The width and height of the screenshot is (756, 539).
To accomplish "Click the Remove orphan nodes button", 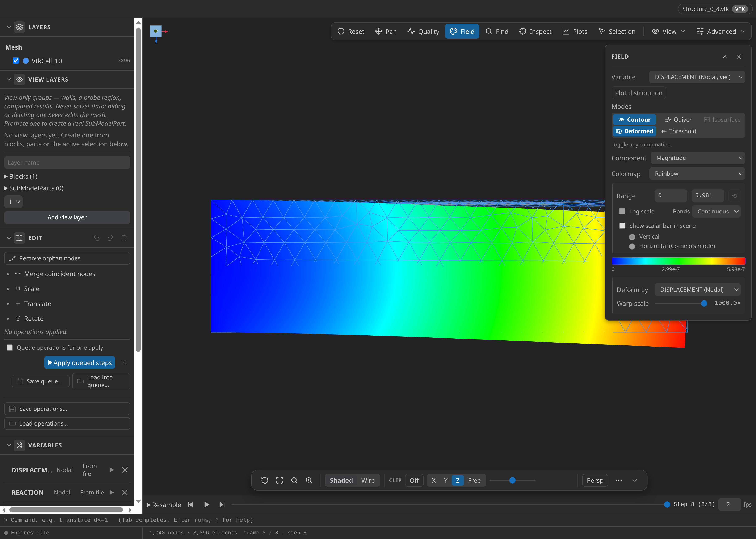I will [67, 258].
